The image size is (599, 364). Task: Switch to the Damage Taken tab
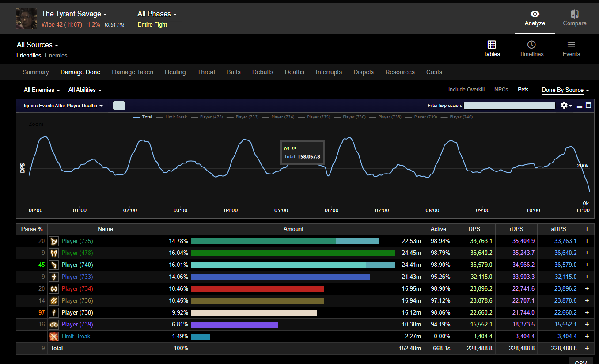tap(133, 72)
